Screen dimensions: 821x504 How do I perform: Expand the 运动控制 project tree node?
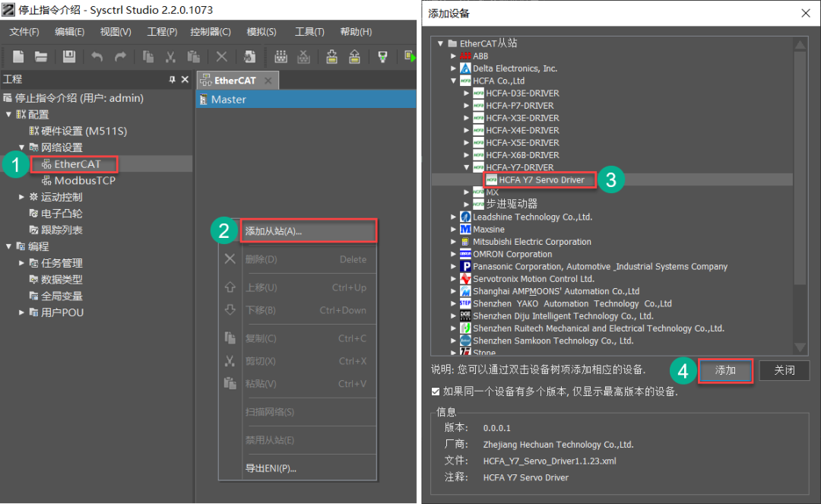(x=21, y=197)
